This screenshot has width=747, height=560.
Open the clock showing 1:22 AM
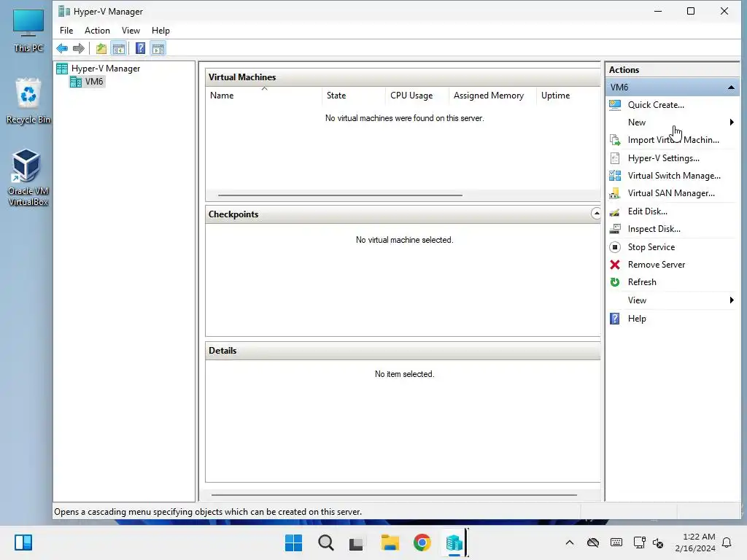[x=695, y=542]
